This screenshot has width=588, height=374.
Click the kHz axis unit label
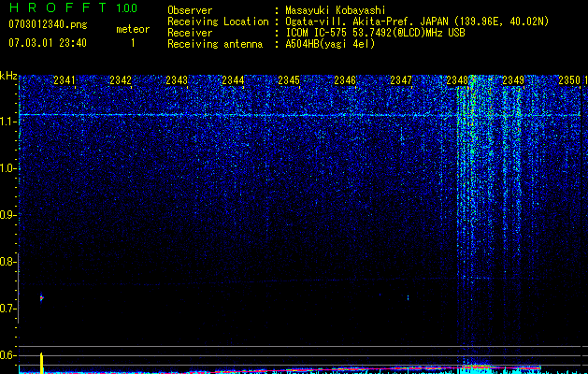click(8, 76)
